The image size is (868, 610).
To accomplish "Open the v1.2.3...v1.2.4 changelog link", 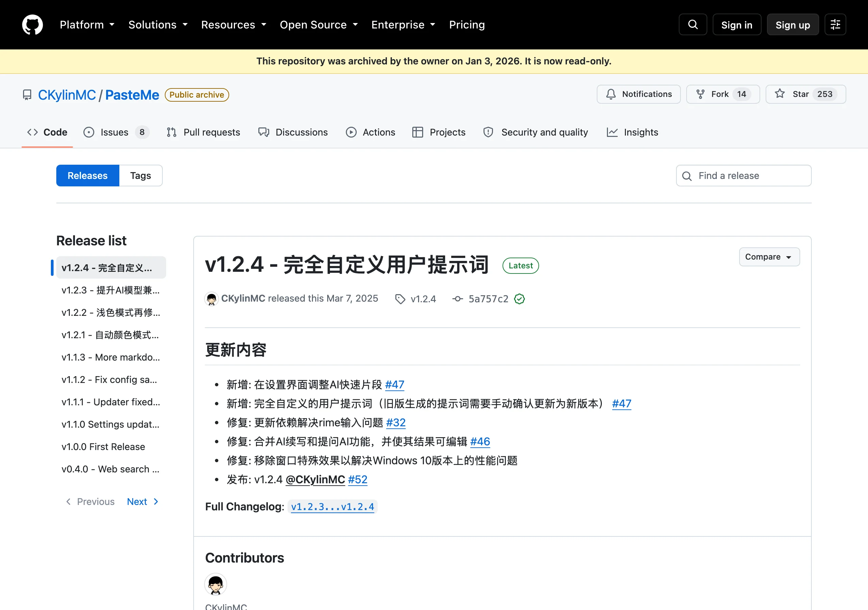I will pyautogui.click(x=333, y=506).
